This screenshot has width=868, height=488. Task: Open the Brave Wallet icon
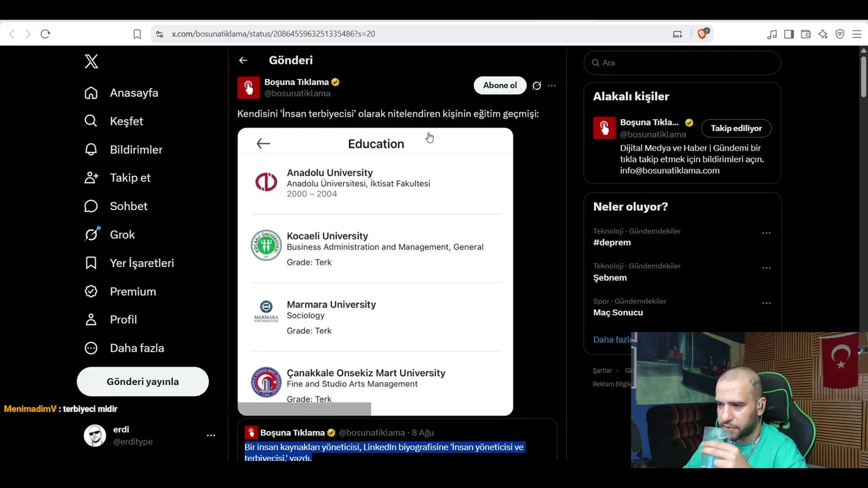(806, 34)
